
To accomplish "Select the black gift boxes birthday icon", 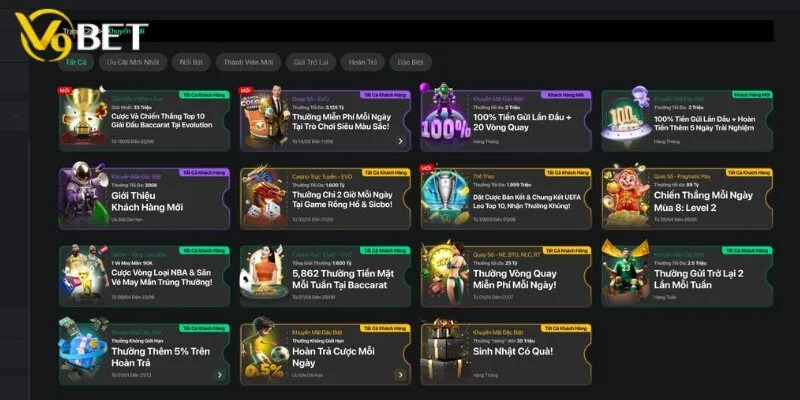I will tap(445, 351).
